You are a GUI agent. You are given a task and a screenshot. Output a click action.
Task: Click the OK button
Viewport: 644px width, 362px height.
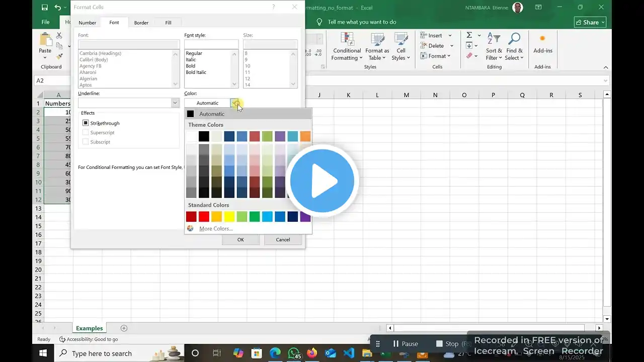click(240, 240)
